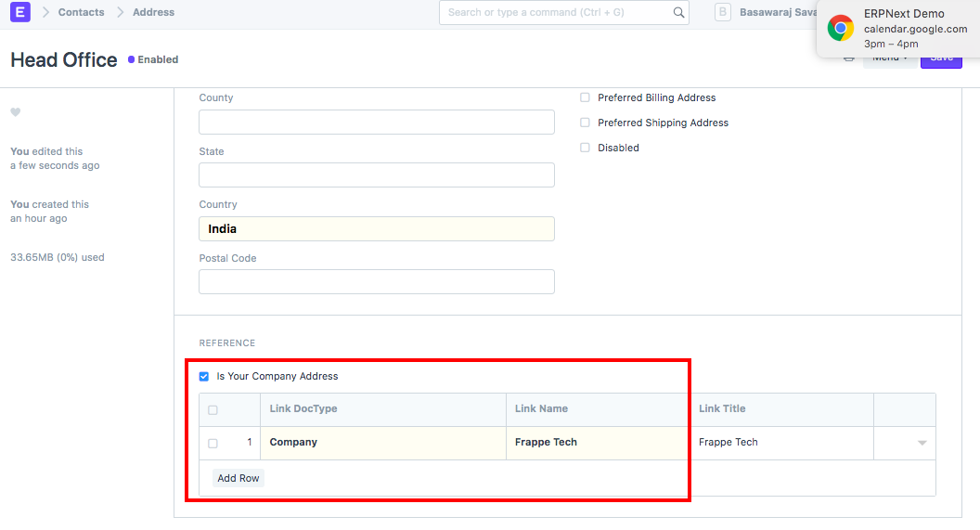
Task: Check the Preferred Shipping Address option
Action: (585, 123)
